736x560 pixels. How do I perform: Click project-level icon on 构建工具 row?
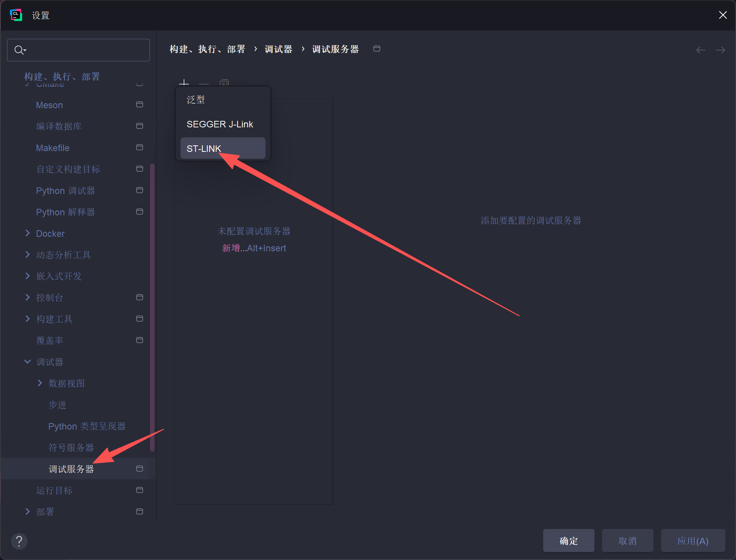coord(140,319)
